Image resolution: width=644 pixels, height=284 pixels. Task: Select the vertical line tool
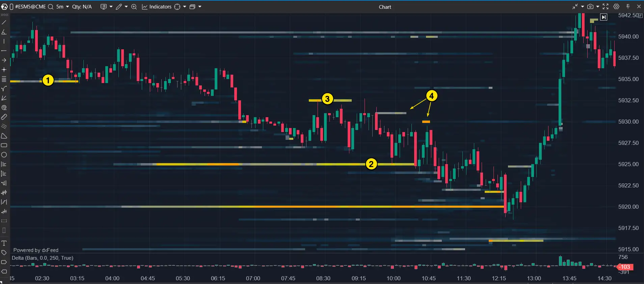(x=4, y=41)
